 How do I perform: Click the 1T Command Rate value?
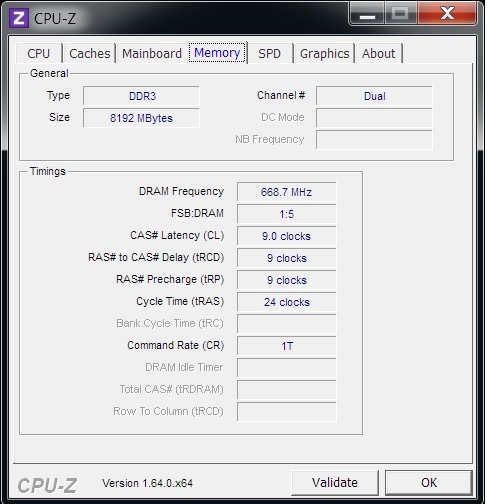(x=287, y=346)
